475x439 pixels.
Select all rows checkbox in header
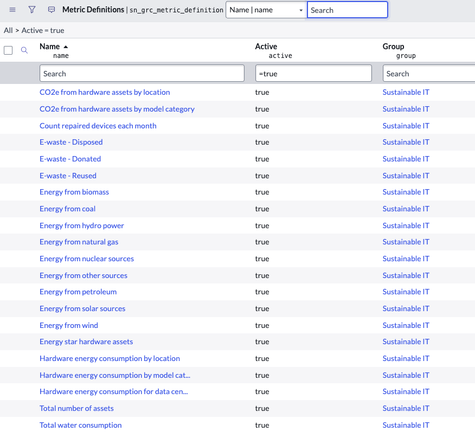pyautogui.click(x=8, y=50)
